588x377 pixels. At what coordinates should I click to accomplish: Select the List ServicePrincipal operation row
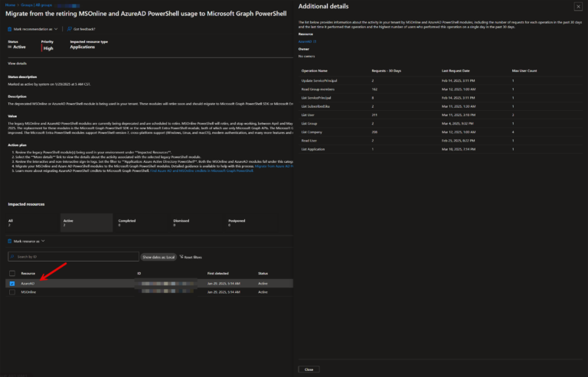pos(440,98)
